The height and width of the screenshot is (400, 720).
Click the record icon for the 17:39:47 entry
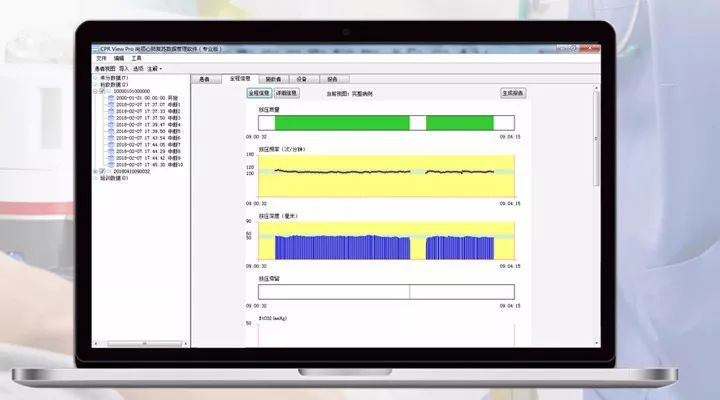tap(111, 124)
